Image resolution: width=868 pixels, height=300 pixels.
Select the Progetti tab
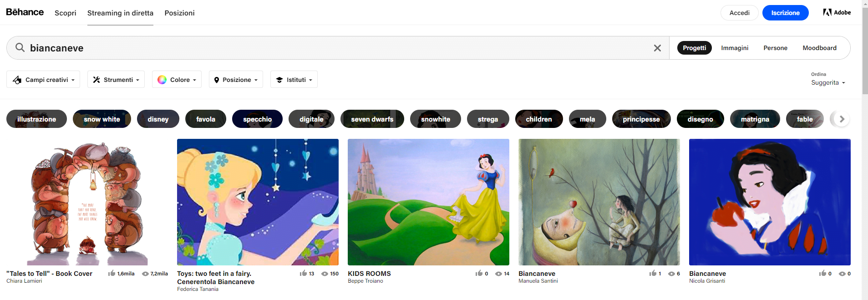pos(694,48)
